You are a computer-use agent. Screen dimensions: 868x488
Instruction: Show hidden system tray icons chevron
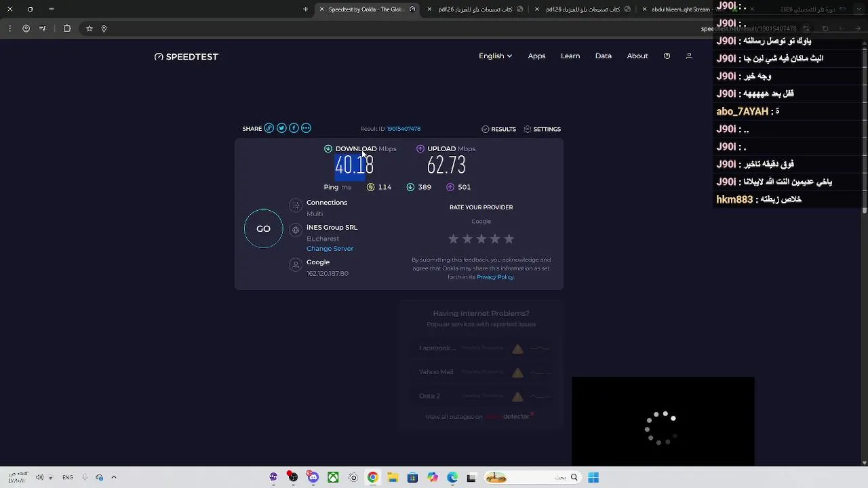tap(114, 477)
